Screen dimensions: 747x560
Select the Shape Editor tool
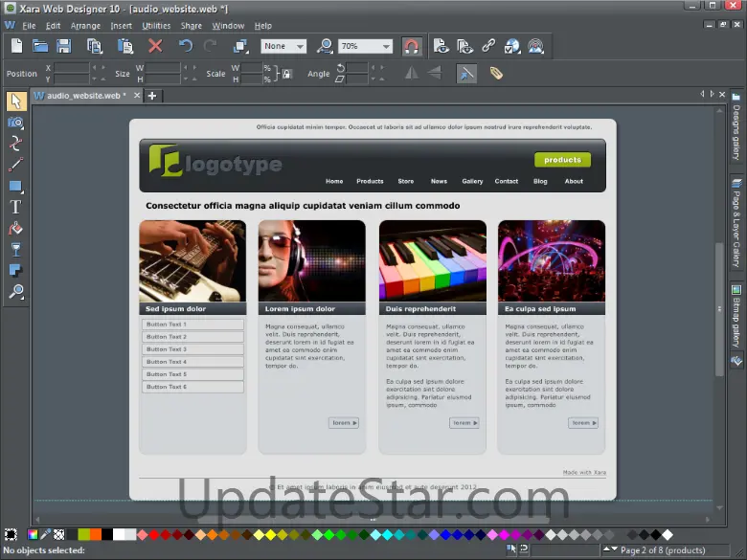(15, 144)
